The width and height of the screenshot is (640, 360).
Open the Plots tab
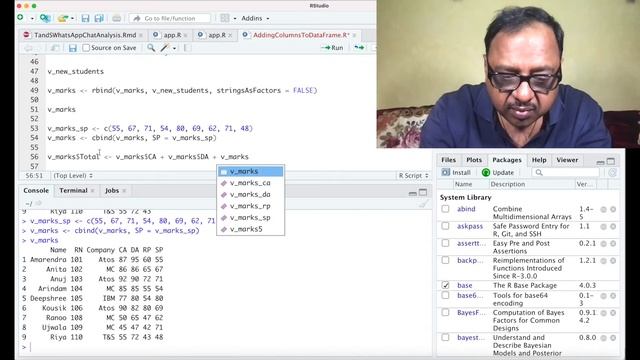coord(474,160)
